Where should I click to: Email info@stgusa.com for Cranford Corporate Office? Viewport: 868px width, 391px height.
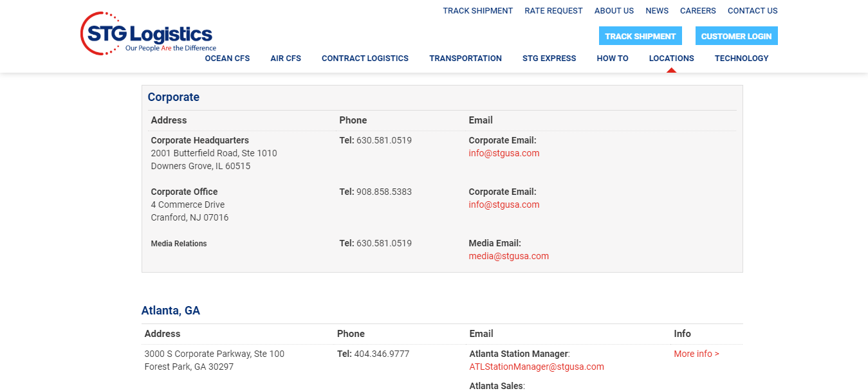(504, 205)
